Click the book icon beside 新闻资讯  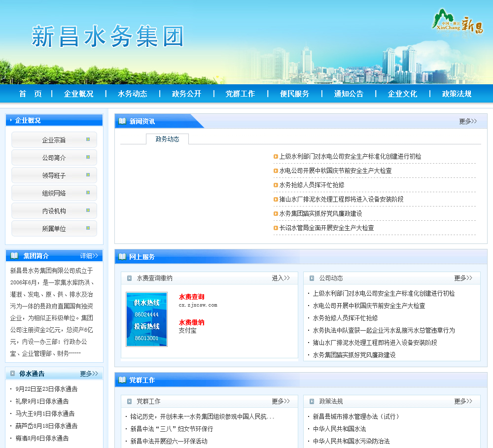pyautogui.click(x=122, y=121)
